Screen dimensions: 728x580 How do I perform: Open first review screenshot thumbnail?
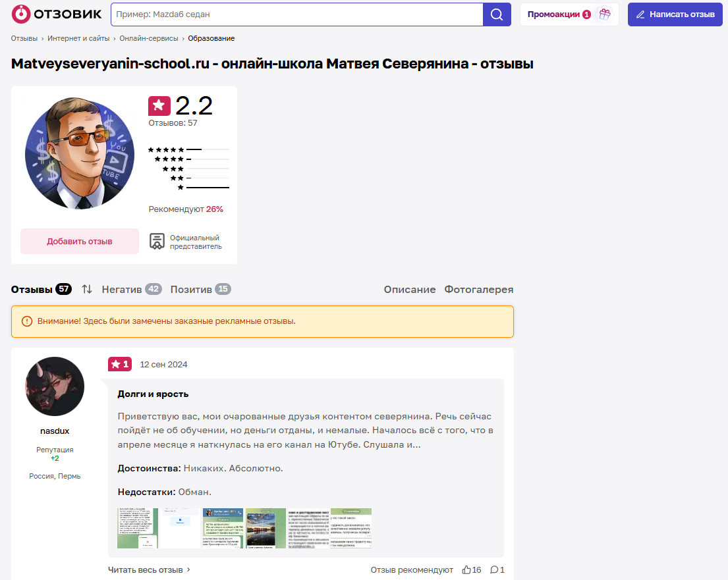[138, 529]
